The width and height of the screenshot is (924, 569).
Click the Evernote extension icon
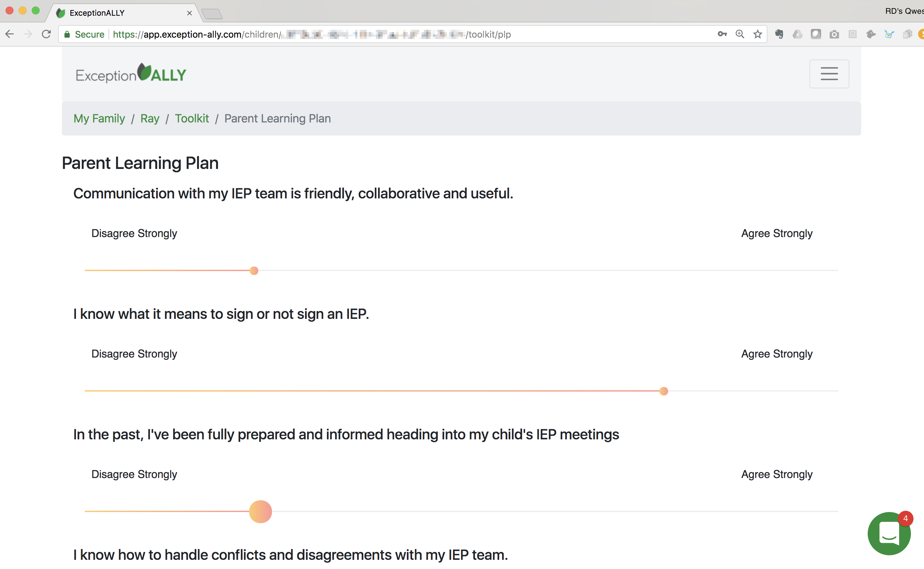[779, 34]
